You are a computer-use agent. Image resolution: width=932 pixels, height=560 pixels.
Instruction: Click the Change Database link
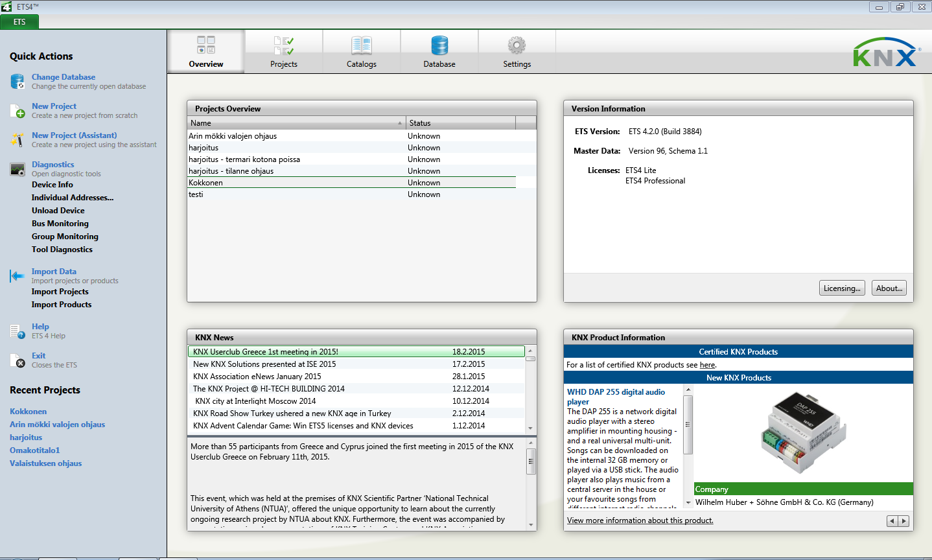pyautogui.click(x=64, y=77)
